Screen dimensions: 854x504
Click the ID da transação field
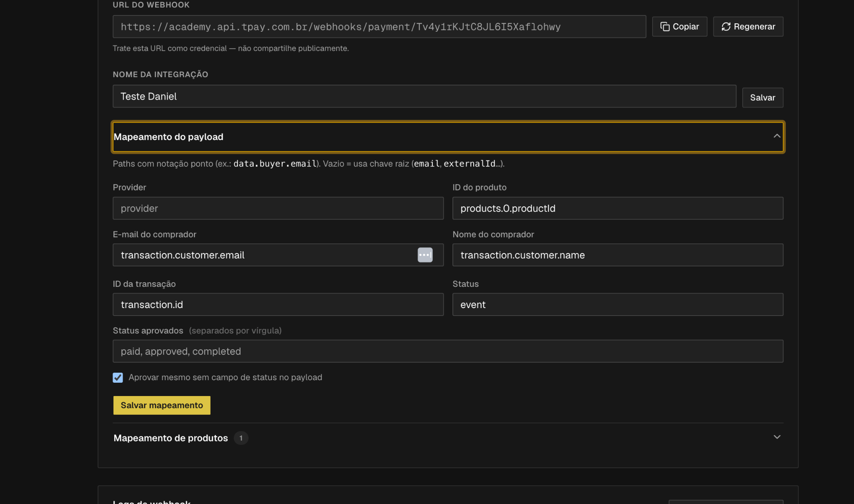pyautogui.click(x=278, y=304)
